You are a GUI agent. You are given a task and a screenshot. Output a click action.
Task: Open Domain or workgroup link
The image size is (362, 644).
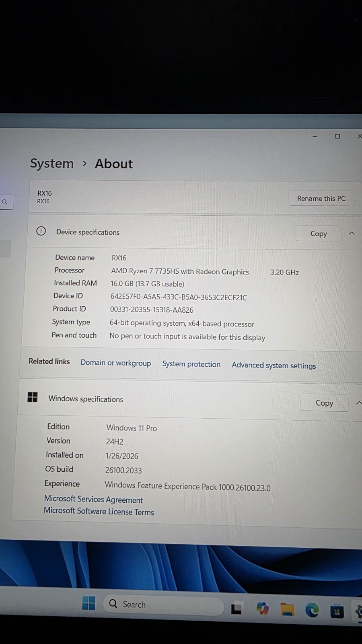[x=116, y=363]
